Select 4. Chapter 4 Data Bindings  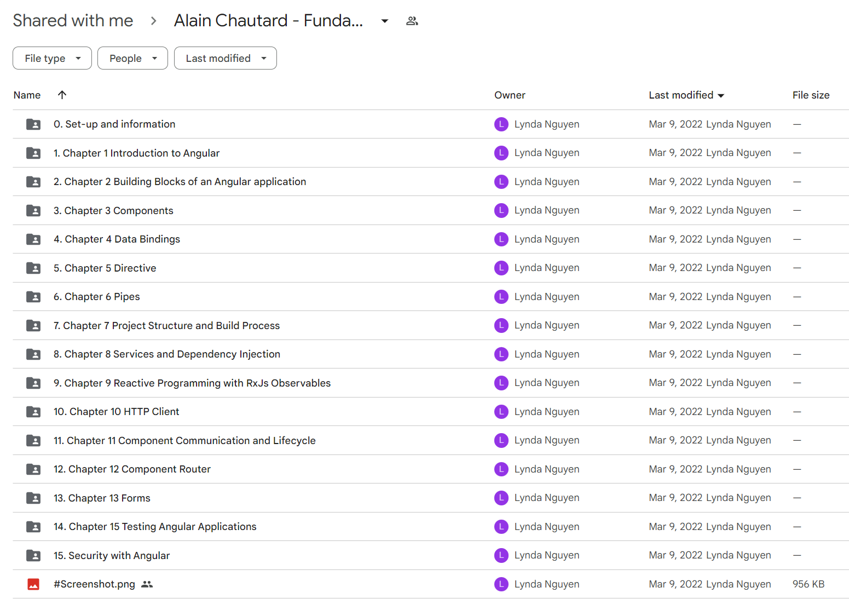[x=117, y=239]
